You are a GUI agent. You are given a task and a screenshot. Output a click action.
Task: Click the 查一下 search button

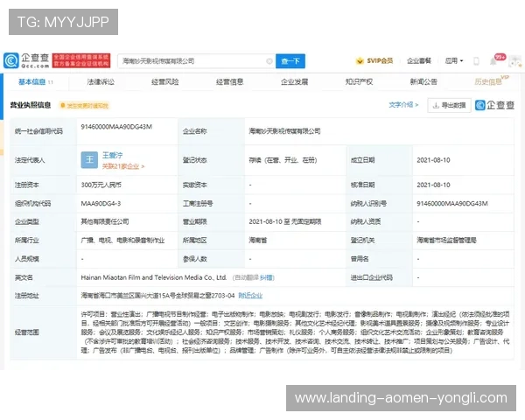coord(290,61)
